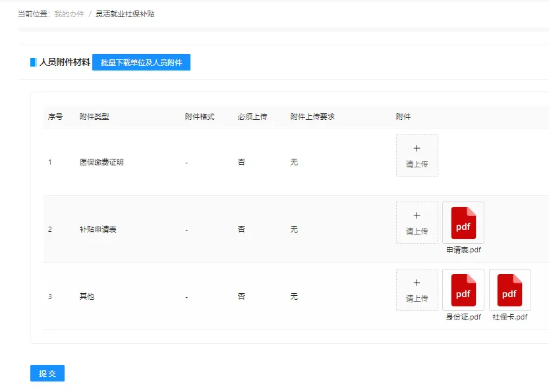The width and height of the screenshot is (549, 392).
Task: Click the plus upload box for 医保缴费证明
Action: click(x=417, y=155)
